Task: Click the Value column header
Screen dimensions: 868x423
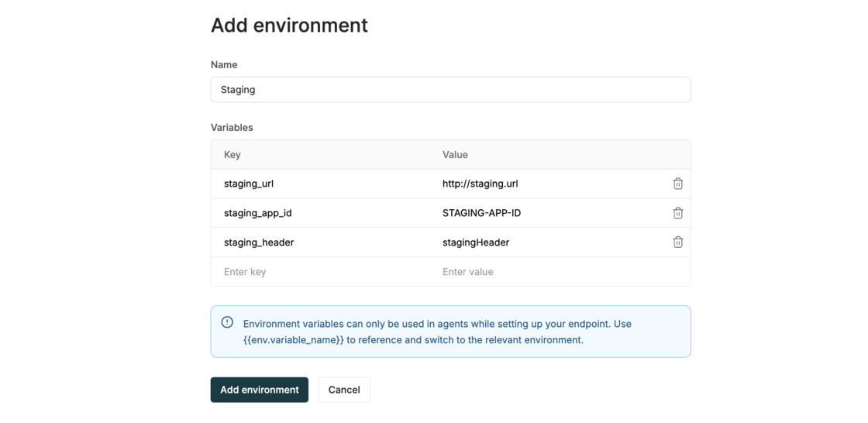Action: click(x=455, y=155)
